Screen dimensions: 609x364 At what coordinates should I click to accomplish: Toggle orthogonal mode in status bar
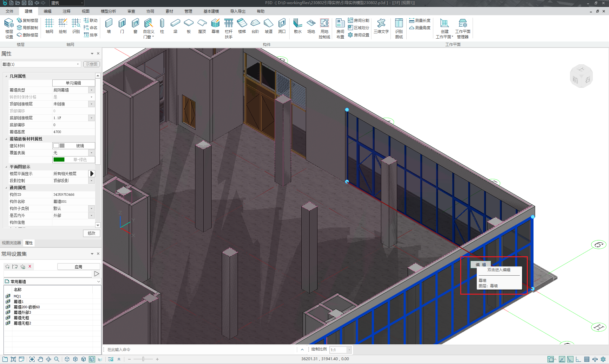coord(578,359)
